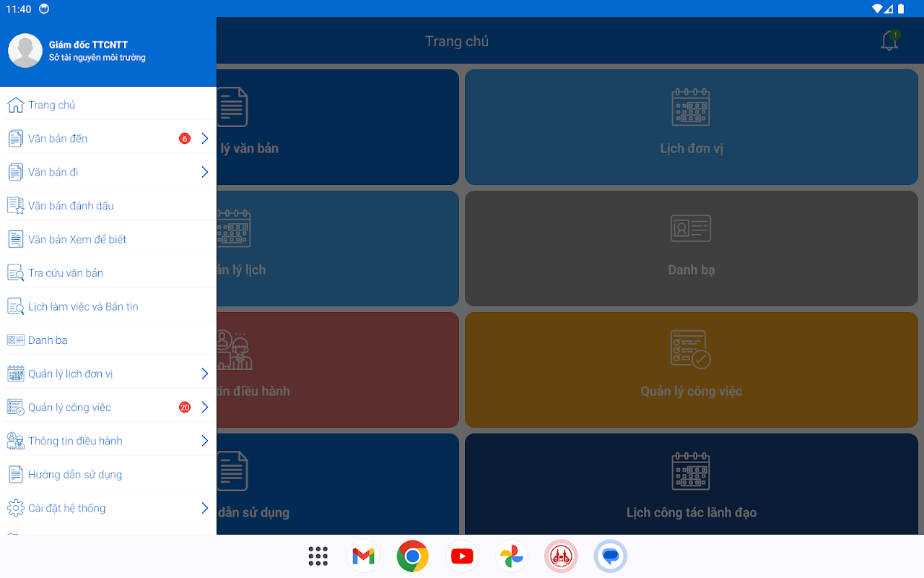Open the partially hidden tin điều hành tile
924x578 pixels.
pyautogui.click(x=338, y=370)
